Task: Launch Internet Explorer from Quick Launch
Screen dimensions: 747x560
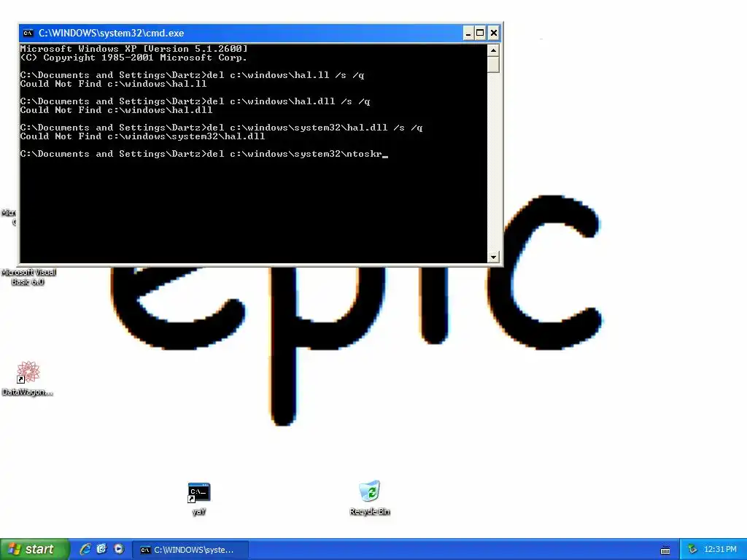Action: click(85, 549)
